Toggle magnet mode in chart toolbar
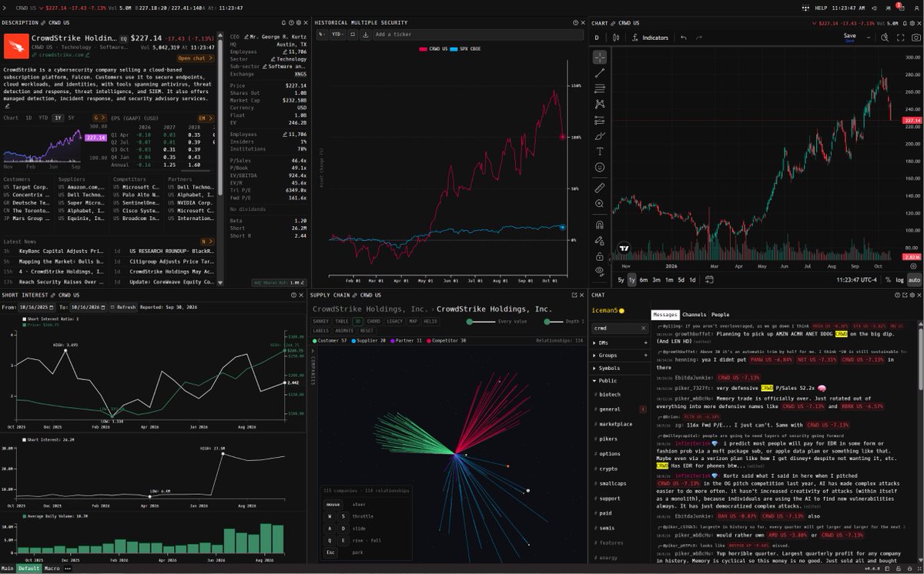The height and width of the screenshot is (574, 924). pyautogui.click(x=599, y=225)
